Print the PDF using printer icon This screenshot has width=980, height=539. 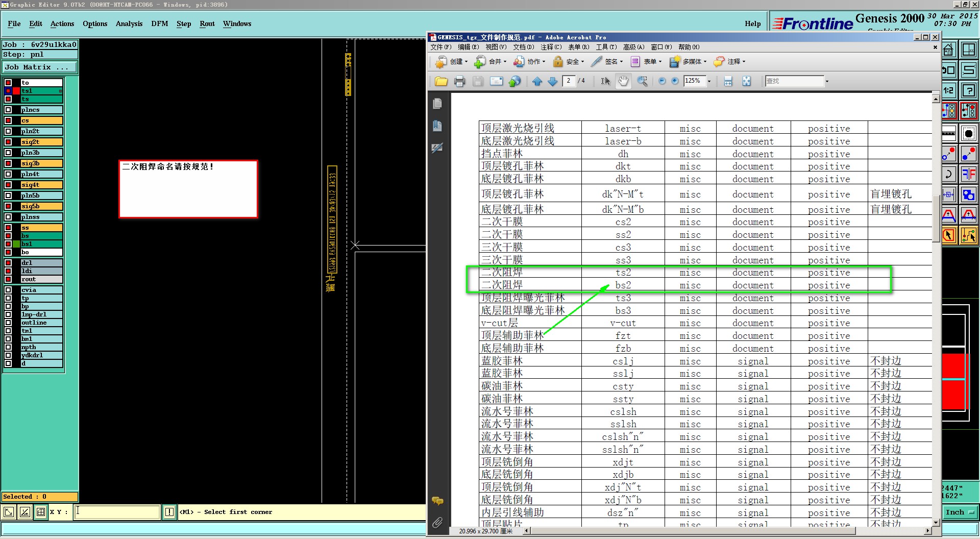pos(459,81)
